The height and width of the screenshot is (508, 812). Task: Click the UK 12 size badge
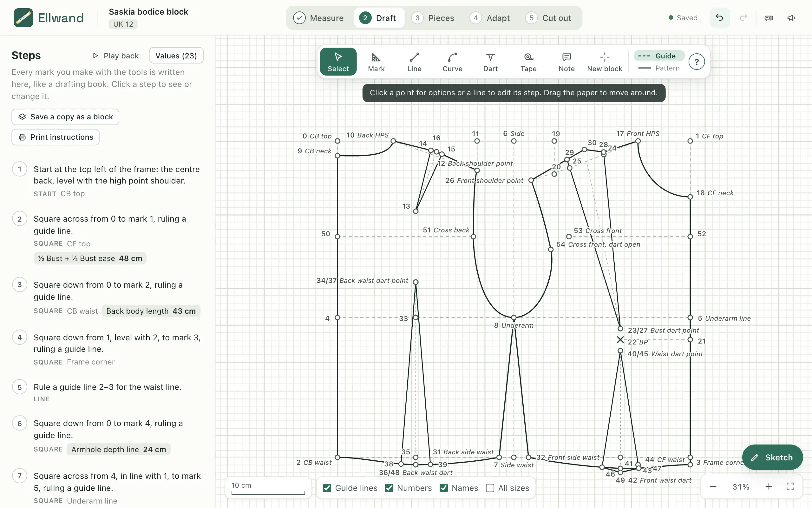(123, 24)
